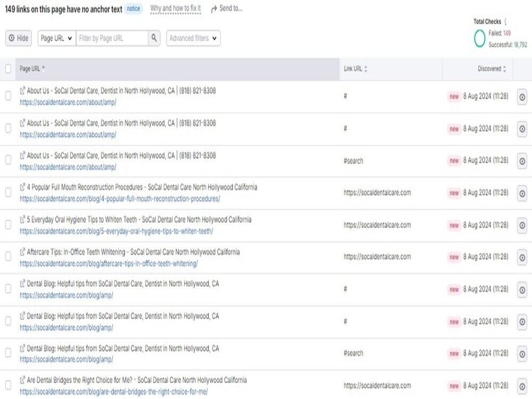Open info icon next to Total Checks
Image resolution: width=532 pixels, height=399 pixels.
point(505,22)
